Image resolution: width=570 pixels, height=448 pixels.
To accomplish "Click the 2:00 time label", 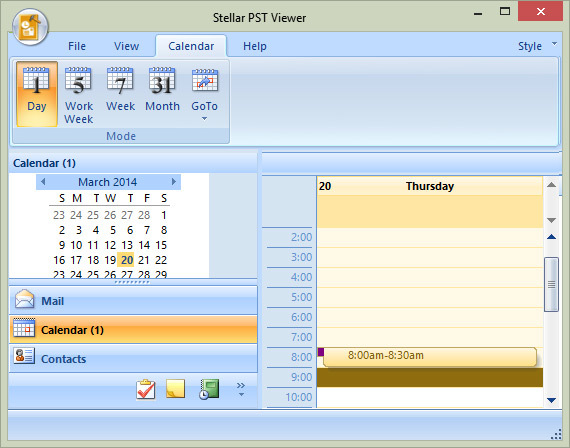I will coord(301,237).
